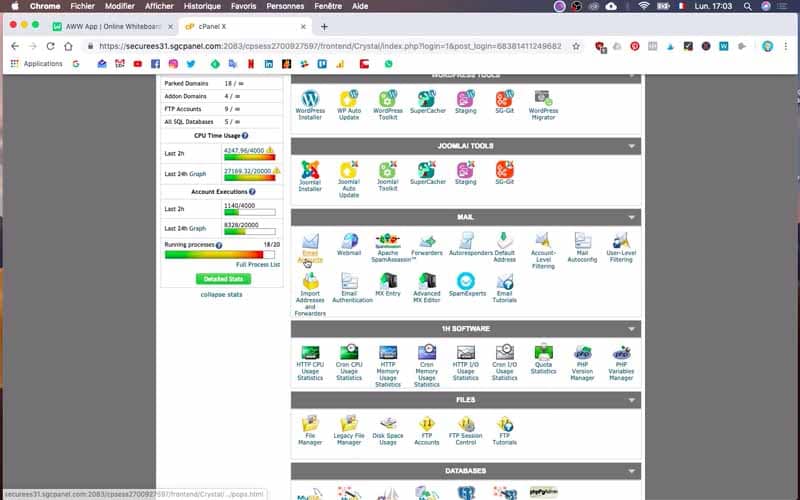
Task: Collapse the Joomla! Tools section arrow
Action: point(632,146)
